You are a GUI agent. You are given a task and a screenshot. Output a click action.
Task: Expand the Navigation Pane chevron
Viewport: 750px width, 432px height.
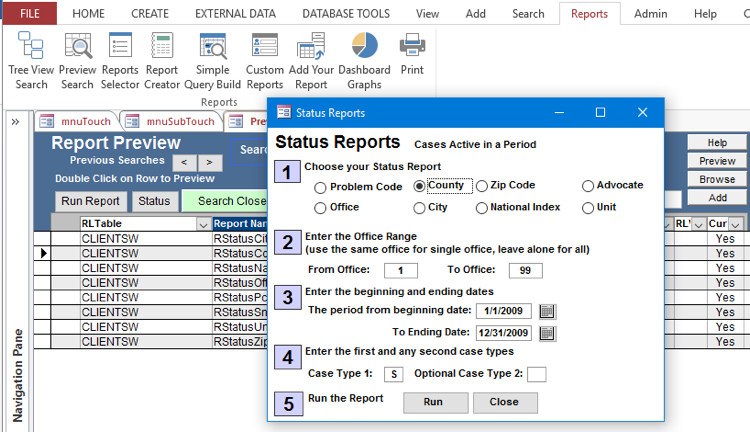pos(15,122)
